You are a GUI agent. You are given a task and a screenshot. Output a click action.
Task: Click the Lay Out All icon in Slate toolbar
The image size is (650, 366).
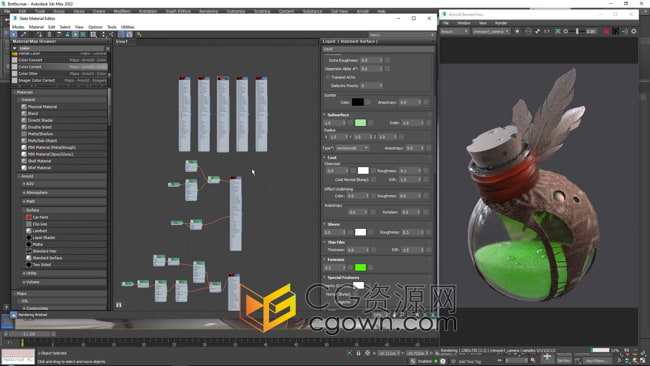(x=93, y=34)
